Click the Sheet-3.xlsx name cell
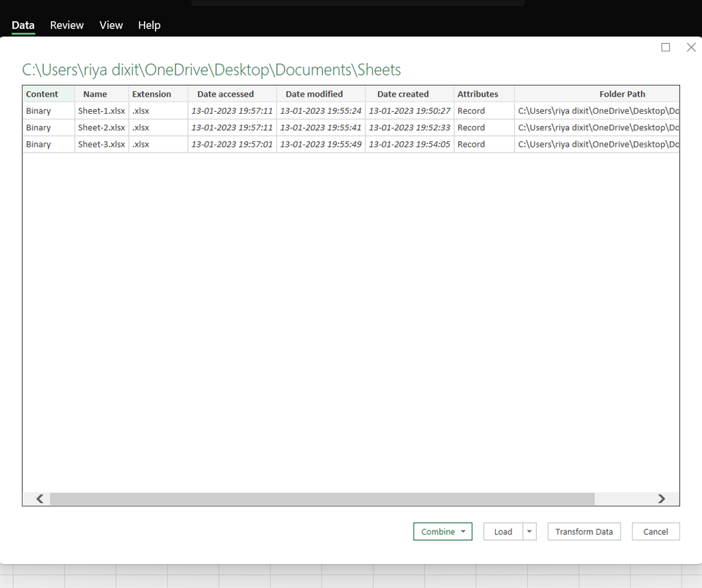 pyautogui.click(x=101, y=145)
